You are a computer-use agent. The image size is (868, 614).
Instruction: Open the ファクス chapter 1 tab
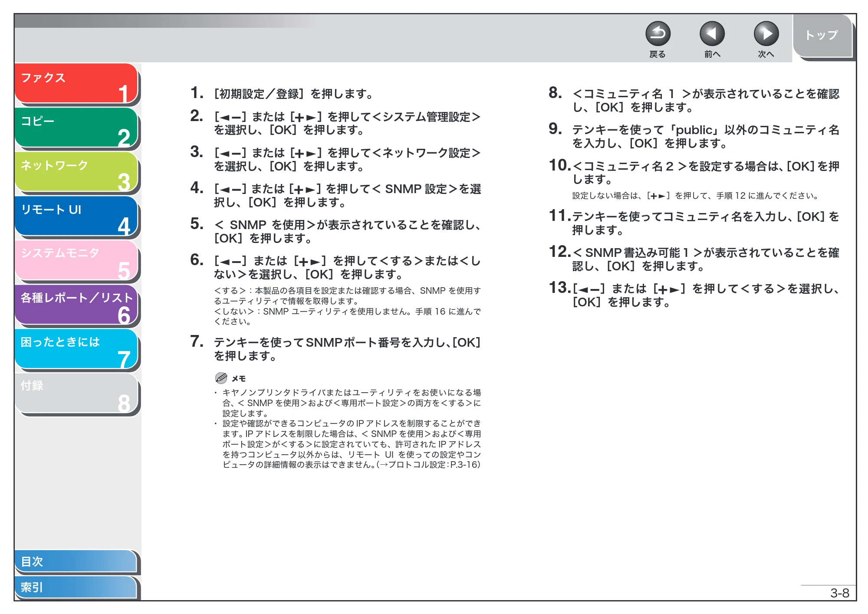coord(76,84)
